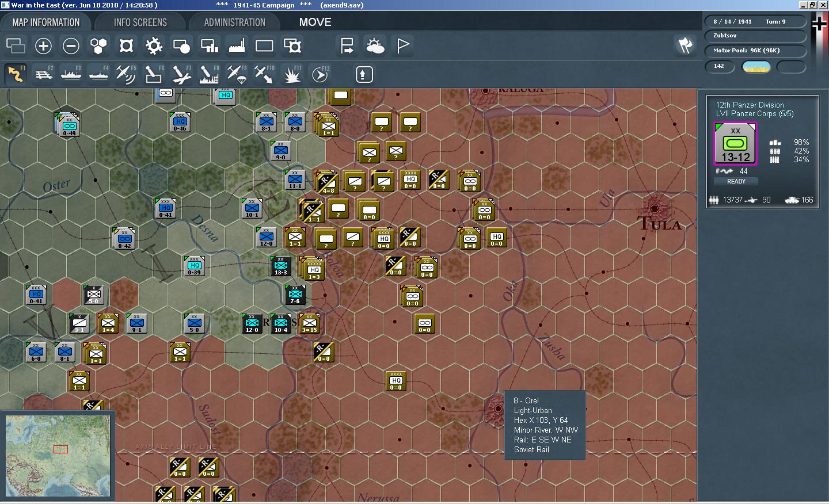Toggle the hex grid overlay icon
The image size is (829, 504).
coord(98,45)
